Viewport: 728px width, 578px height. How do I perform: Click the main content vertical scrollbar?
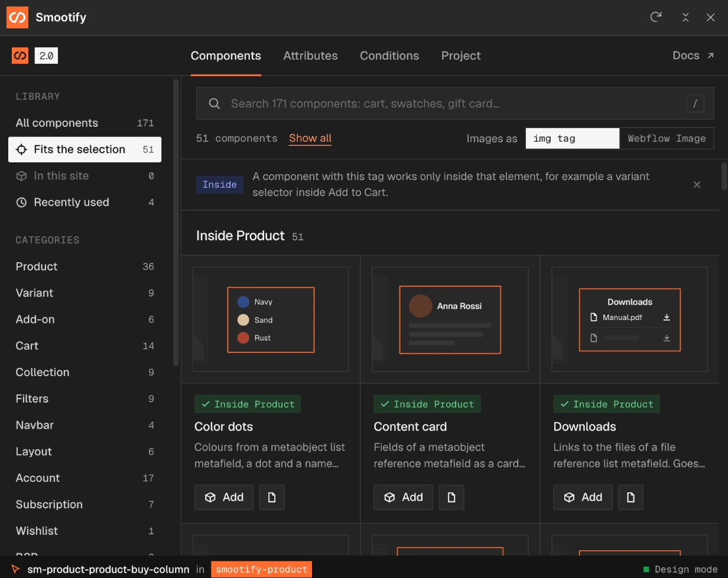pos(724,176)
